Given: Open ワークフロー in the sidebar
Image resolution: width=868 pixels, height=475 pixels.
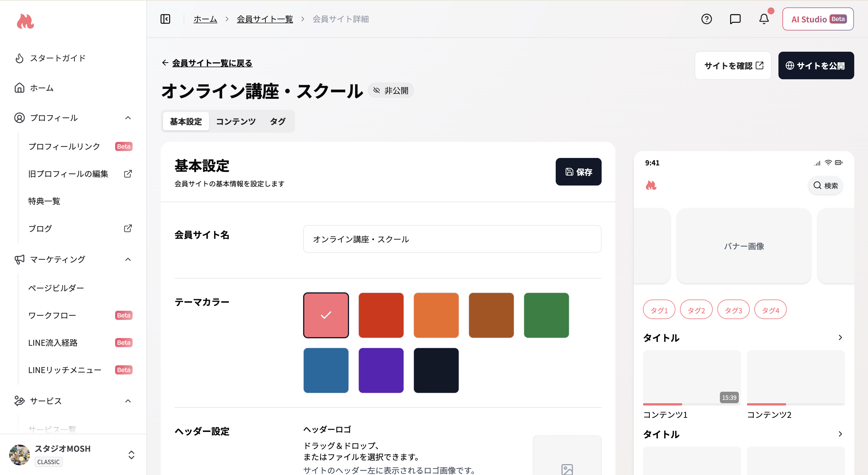Looking at the screenshot, I should 52,315.
